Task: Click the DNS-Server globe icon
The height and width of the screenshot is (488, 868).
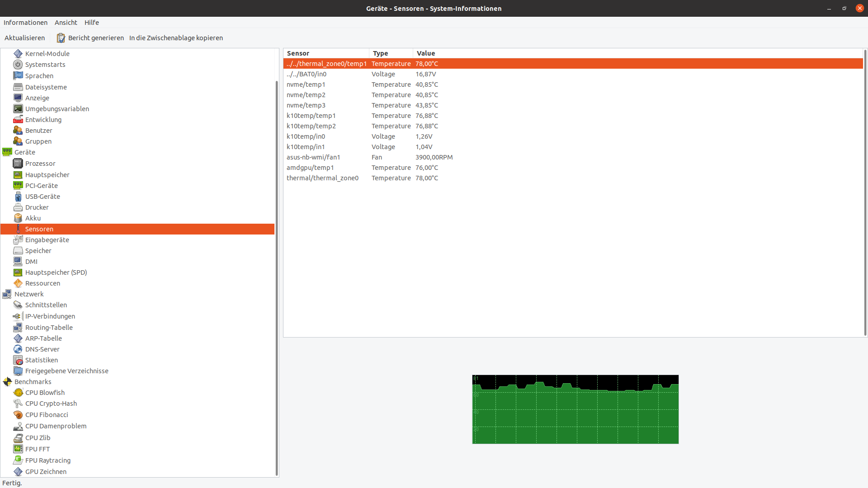Action: (x=18, y=349)
